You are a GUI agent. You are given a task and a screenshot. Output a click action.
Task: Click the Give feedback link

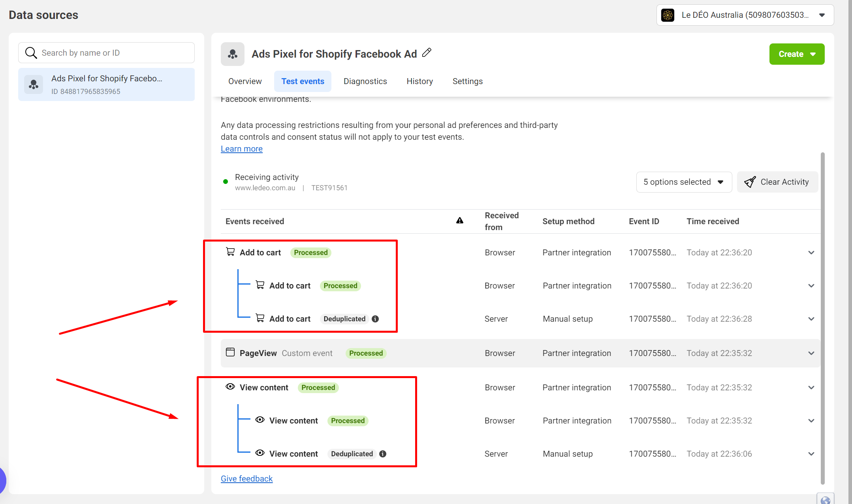246,479
